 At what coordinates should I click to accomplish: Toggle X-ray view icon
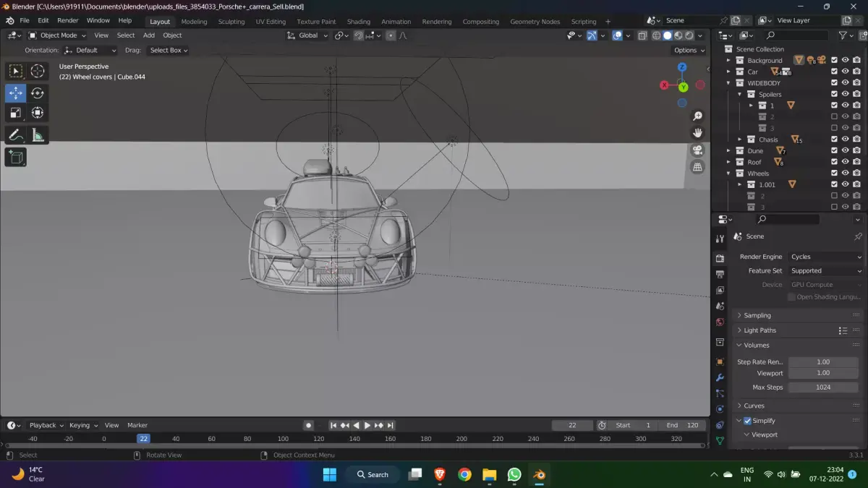click(x=642, y=35)
